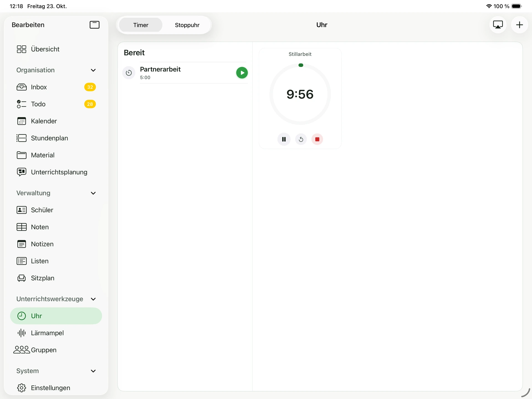Click the Stillarbeit timer title

(300, 54)
